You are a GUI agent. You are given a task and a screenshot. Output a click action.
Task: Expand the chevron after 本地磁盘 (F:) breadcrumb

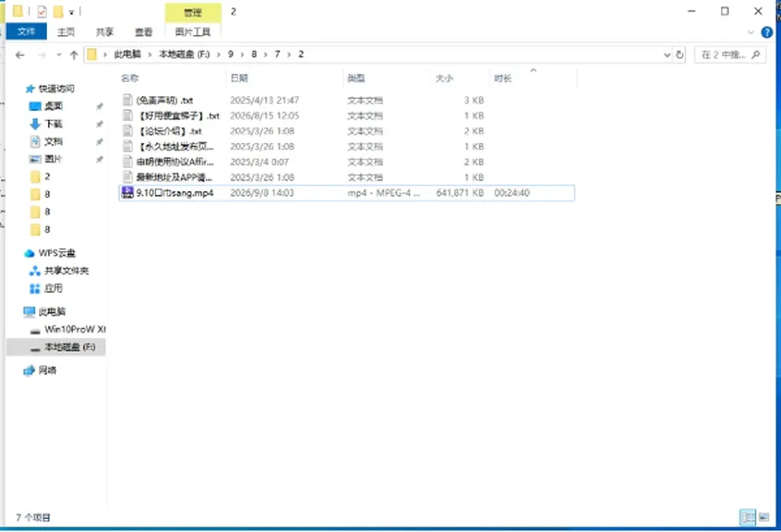pyautogui.click(x=218, y=55)
